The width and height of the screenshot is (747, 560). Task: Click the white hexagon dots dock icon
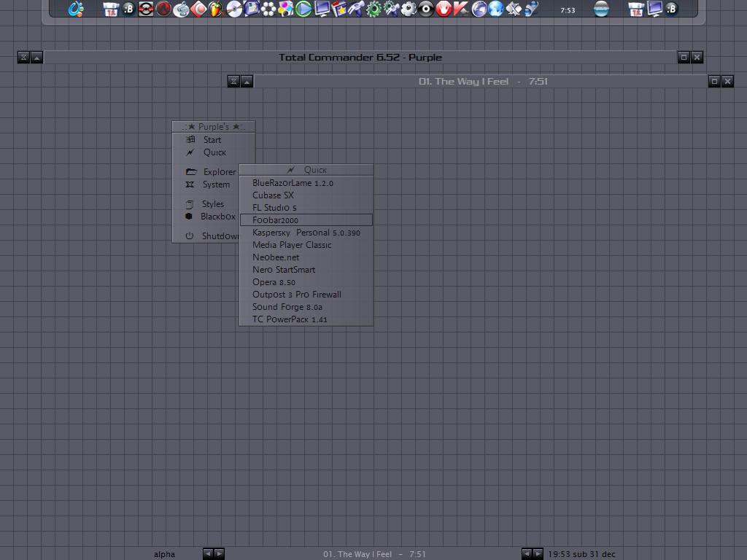click(268, 9)
